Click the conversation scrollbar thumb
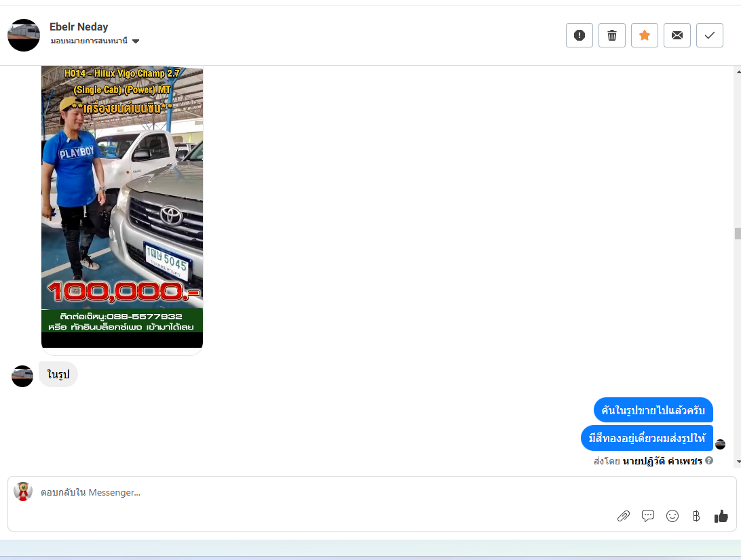Image resolution: width=741 pixels, height=560 pixels. pos(738,233)
